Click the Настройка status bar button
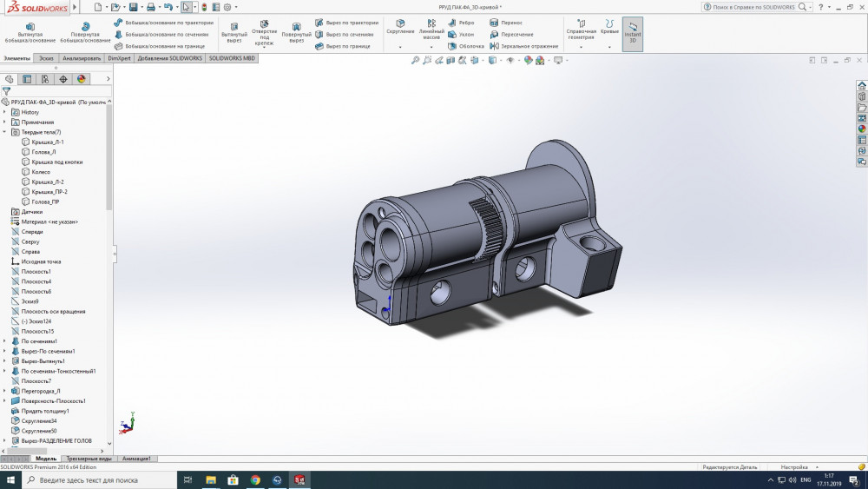The image size is (868, 489). pyautogui.click(x=793, y=467)
